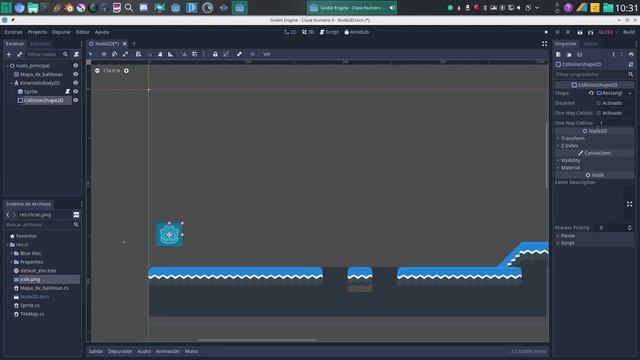
Task: Select the arrow Select Mode tool
Action: tap(91, 54)
